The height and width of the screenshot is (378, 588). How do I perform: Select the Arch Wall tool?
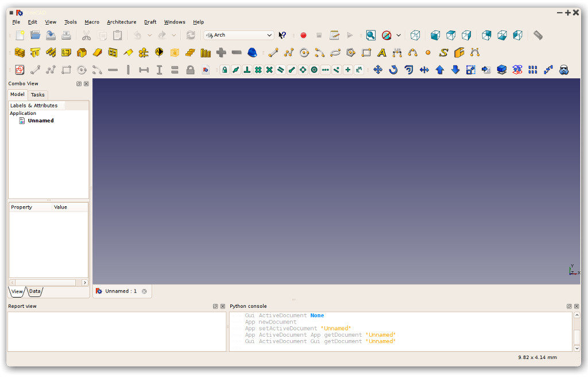(20, 53)
